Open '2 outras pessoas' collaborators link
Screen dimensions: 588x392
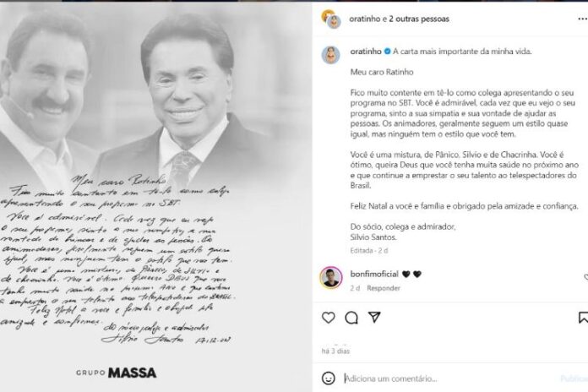pos(419,19)
